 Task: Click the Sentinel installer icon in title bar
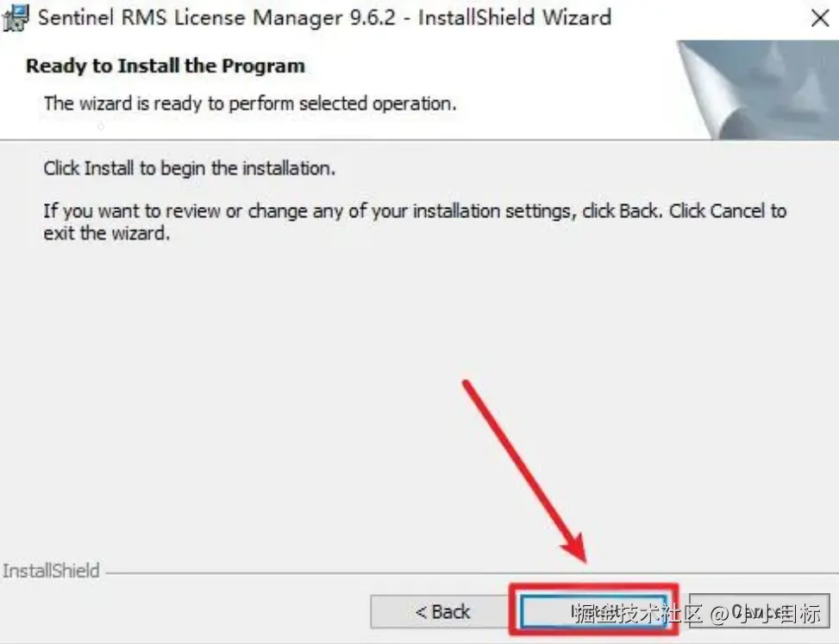point(15,17)
